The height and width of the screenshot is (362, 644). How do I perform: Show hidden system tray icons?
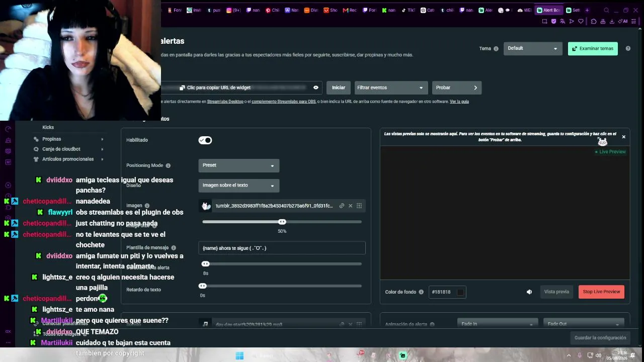point(569,355)
